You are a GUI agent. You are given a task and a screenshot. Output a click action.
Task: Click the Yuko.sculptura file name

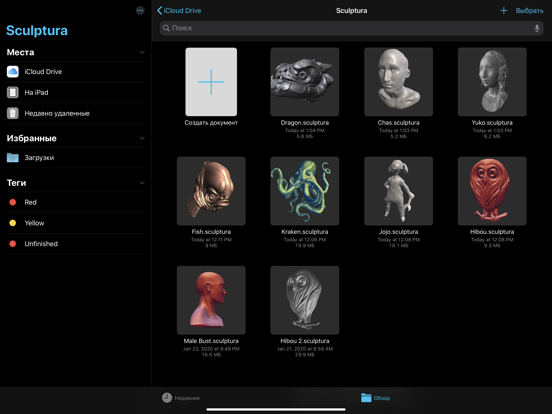[492, 123]
